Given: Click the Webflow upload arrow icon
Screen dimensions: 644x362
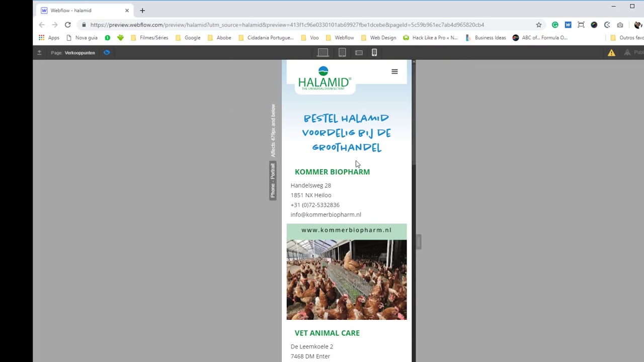Looking at the screenshot, I should pos(39,52).
